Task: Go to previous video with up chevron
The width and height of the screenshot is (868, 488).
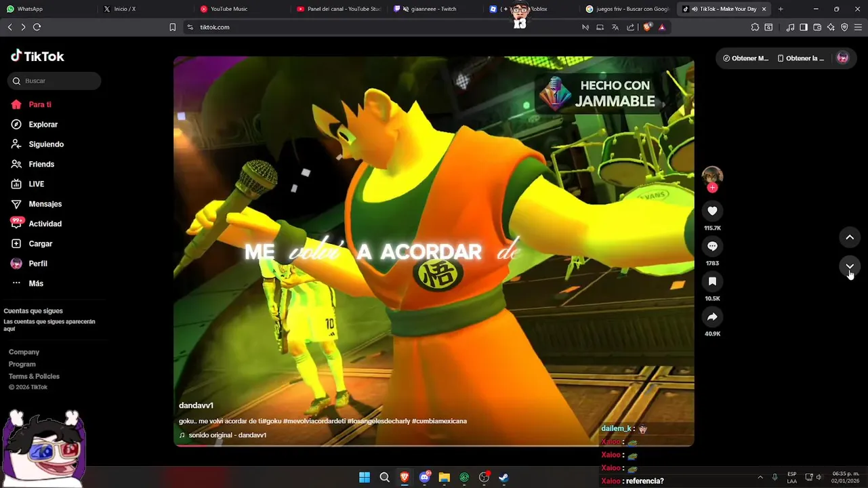Action: point(850,237)
